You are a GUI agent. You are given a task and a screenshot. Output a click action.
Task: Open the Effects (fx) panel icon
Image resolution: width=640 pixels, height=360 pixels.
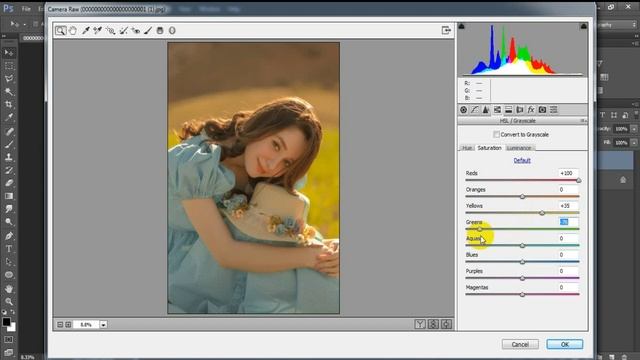[x=531, y=110]
